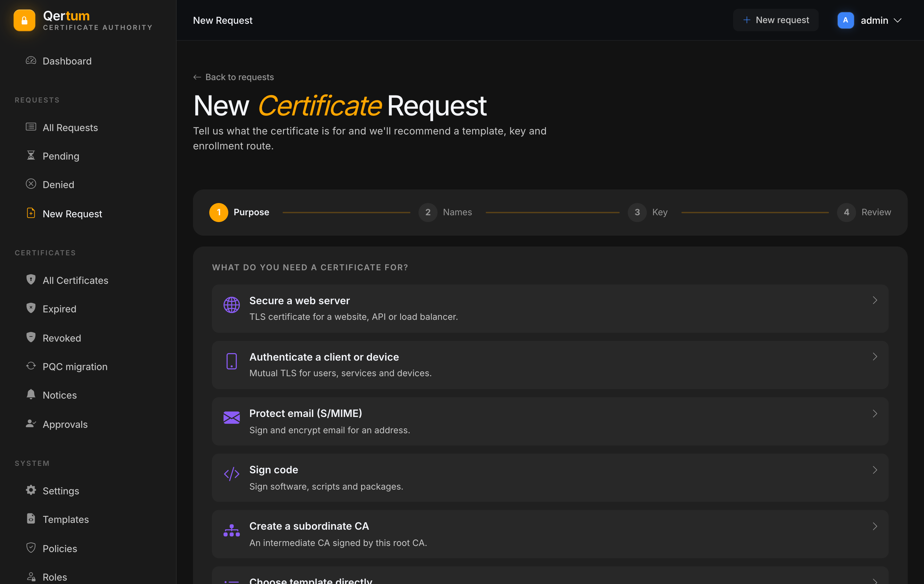The height and width of the screenshot is (584, 924).
Task: Click the globe icon for Secure a web server
Action: (231, 305)
